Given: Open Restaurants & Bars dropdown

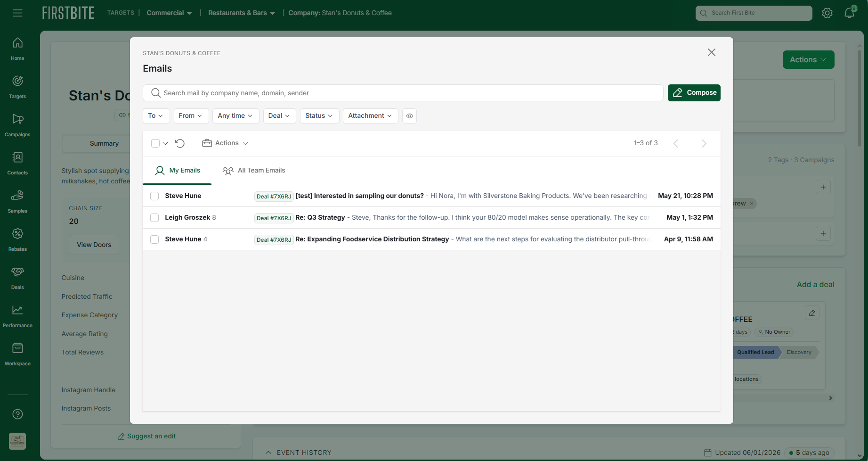Looking at the screenshot, I should [242, 13].
